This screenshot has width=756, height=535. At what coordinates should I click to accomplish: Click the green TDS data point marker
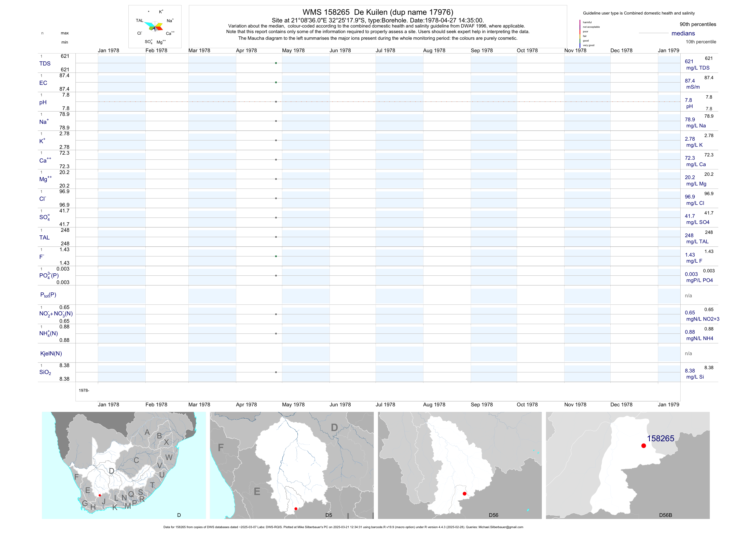[276, 63]
